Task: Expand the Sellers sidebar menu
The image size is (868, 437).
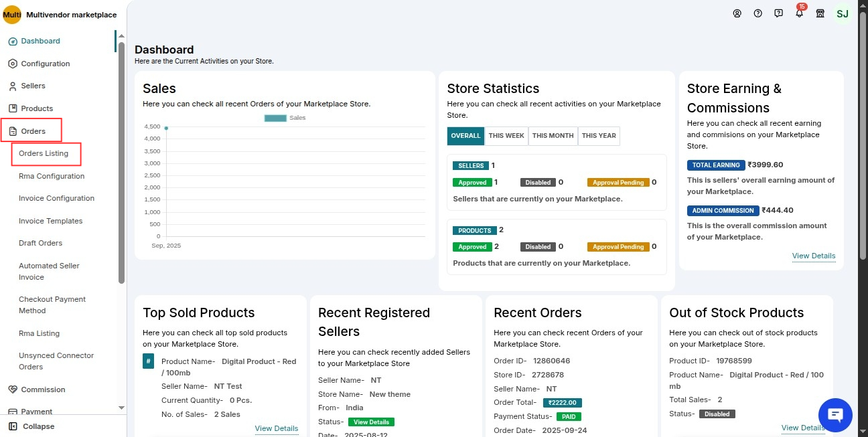Action: [x=33, y=86]
